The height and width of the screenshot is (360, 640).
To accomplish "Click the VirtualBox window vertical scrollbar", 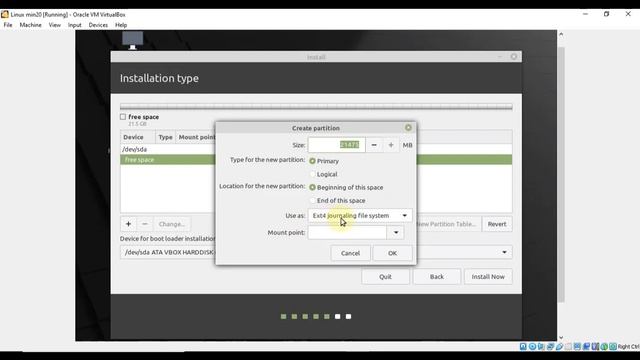I will point(561,174).
